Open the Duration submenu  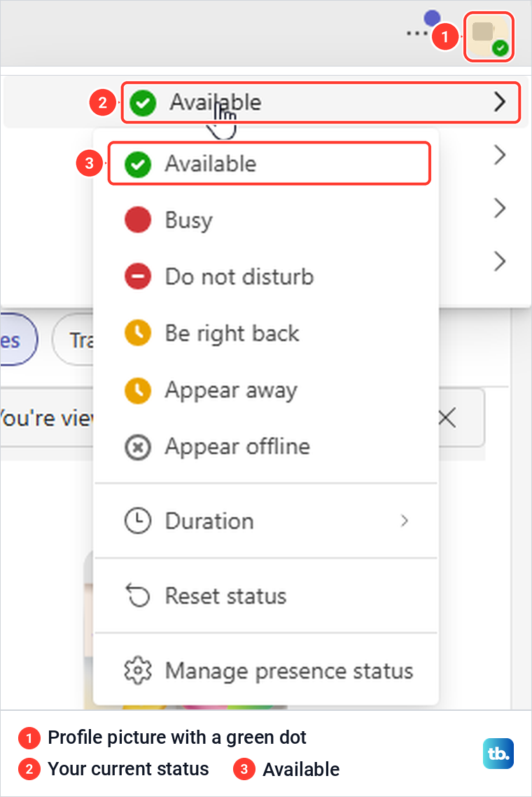266,521
